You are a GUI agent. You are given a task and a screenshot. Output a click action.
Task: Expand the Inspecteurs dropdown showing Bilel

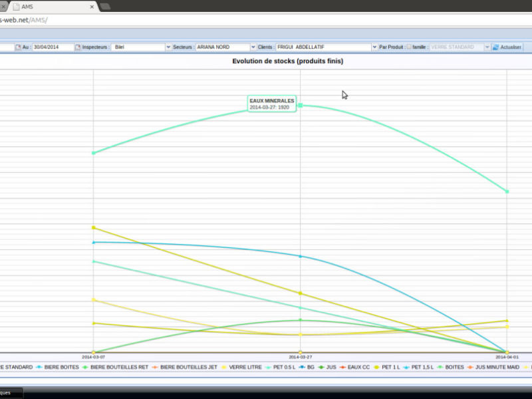pyautogui.click(x=167, y=47)
